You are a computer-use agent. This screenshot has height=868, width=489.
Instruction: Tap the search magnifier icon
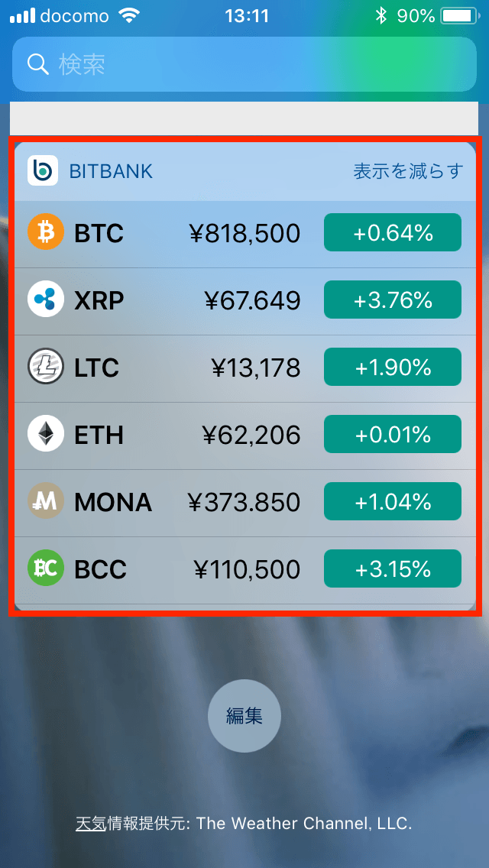coord(38,64)
